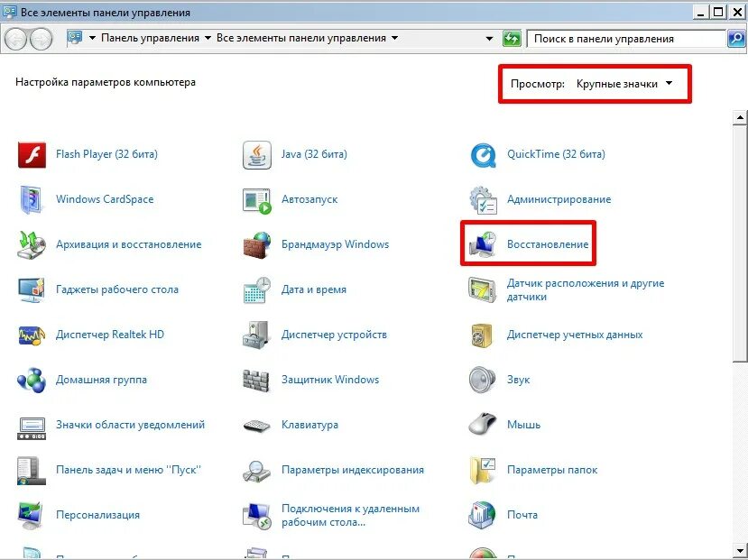Open the Персонализация link
Image resolution: width=748 pixels, height=560 pixels.
tap(97, 515)
